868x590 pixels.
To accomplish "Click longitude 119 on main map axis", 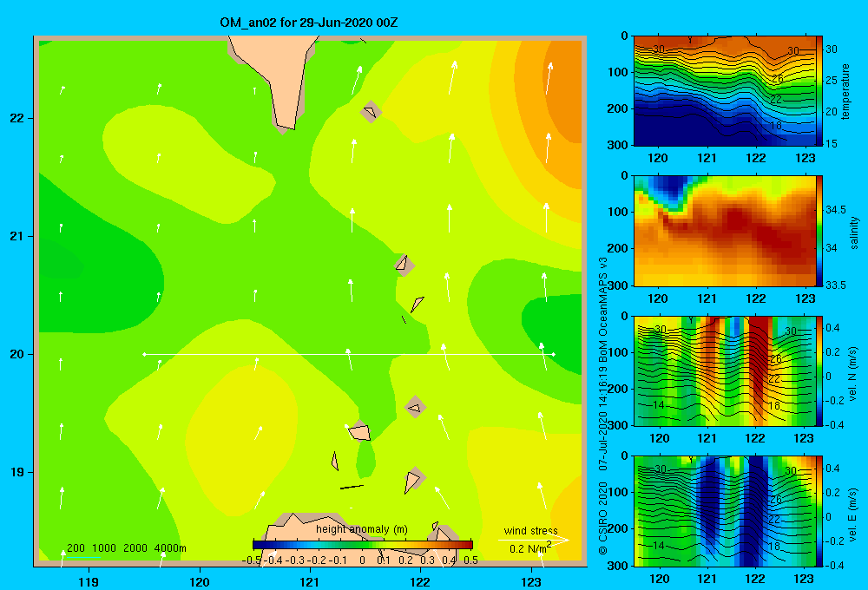I will pos(89,581).
